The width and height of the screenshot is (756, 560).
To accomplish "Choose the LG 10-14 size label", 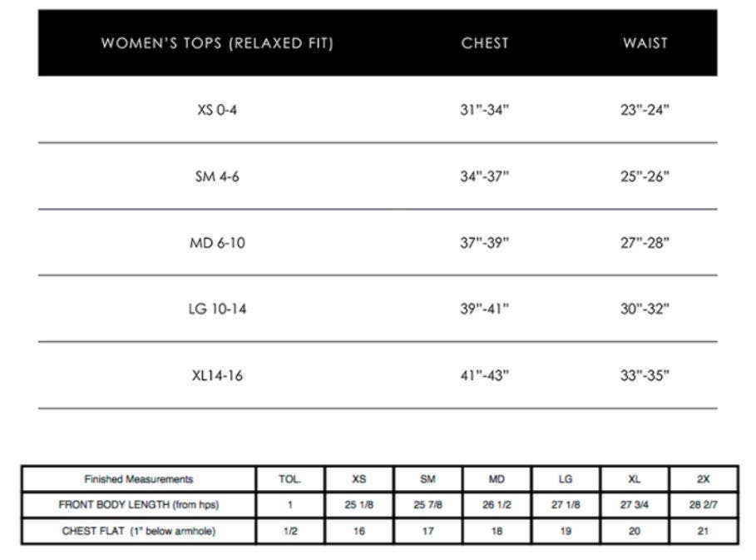I will 217,309.
